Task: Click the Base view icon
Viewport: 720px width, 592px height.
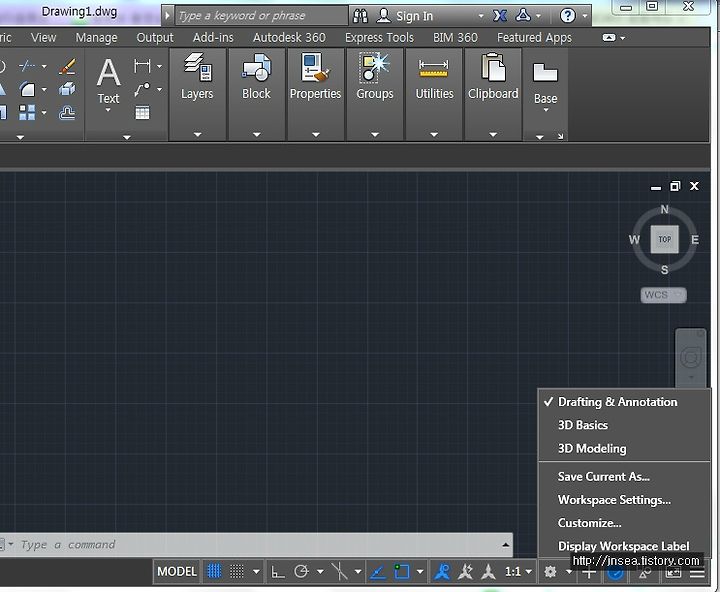Action: (x=545, y=73)
